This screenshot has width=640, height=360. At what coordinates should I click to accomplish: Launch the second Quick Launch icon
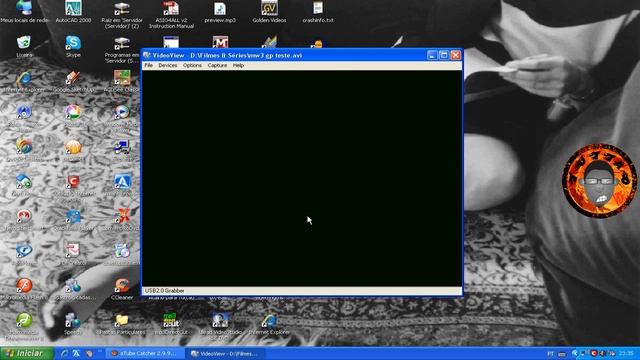pyautogui.click(x=76, y=353)
